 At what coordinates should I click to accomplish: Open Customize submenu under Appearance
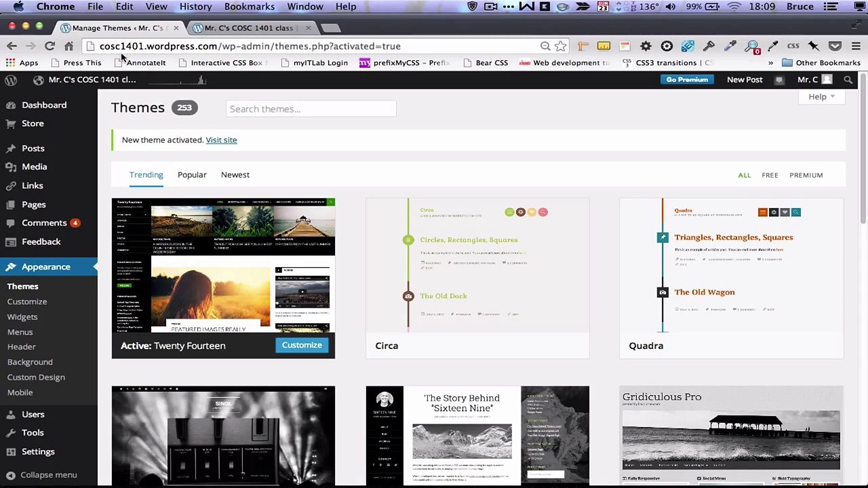[27, 302]
